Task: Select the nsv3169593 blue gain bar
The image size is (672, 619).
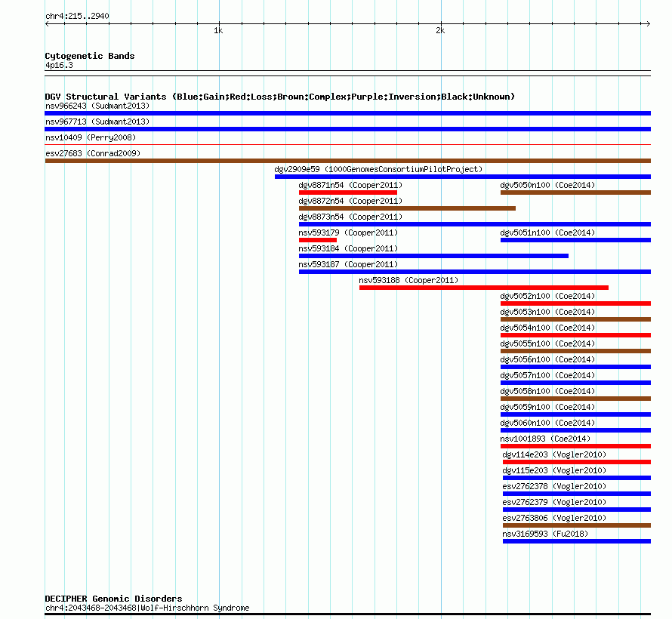Action: click(x=577, y=541)
